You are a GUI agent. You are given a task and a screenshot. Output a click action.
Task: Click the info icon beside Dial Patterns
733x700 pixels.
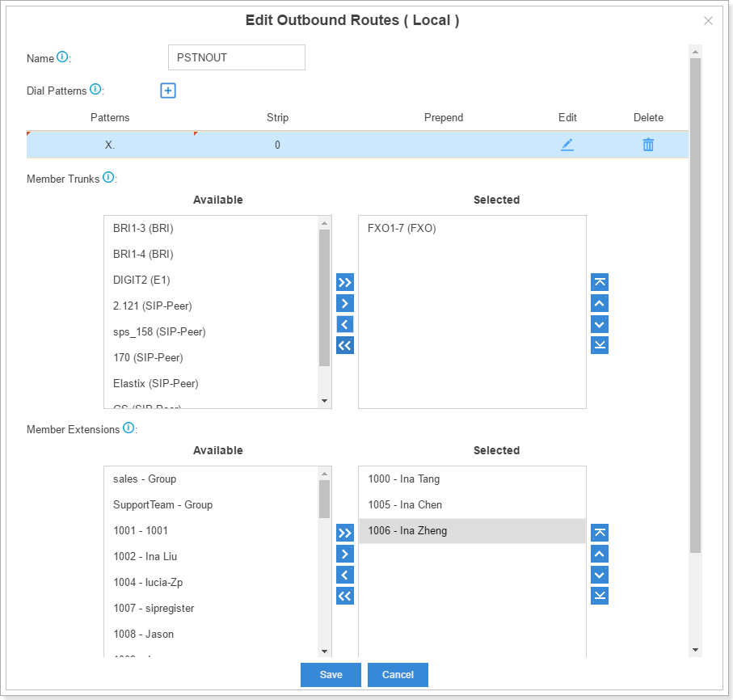(95, 89)
